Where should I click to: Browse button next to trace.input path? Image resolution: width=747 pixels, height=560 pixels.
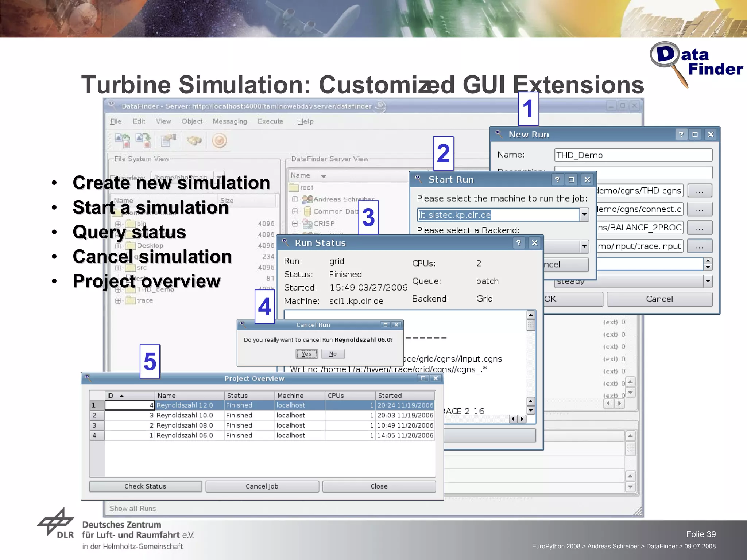699,246
